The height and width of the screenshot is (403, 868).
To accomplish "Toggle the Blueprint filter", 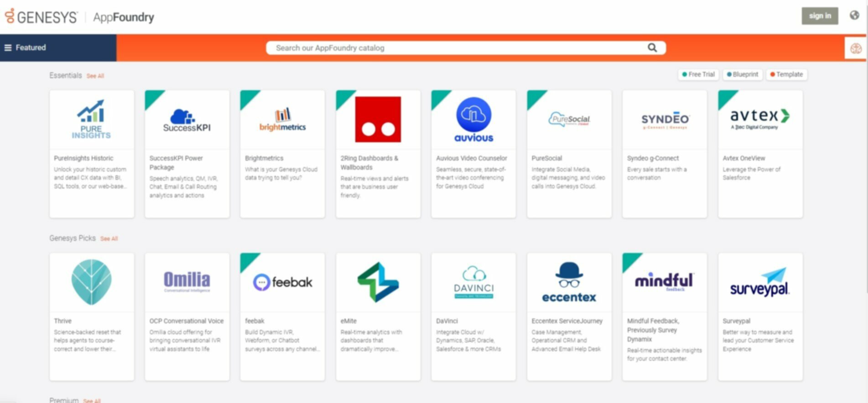I will (743, 74).
